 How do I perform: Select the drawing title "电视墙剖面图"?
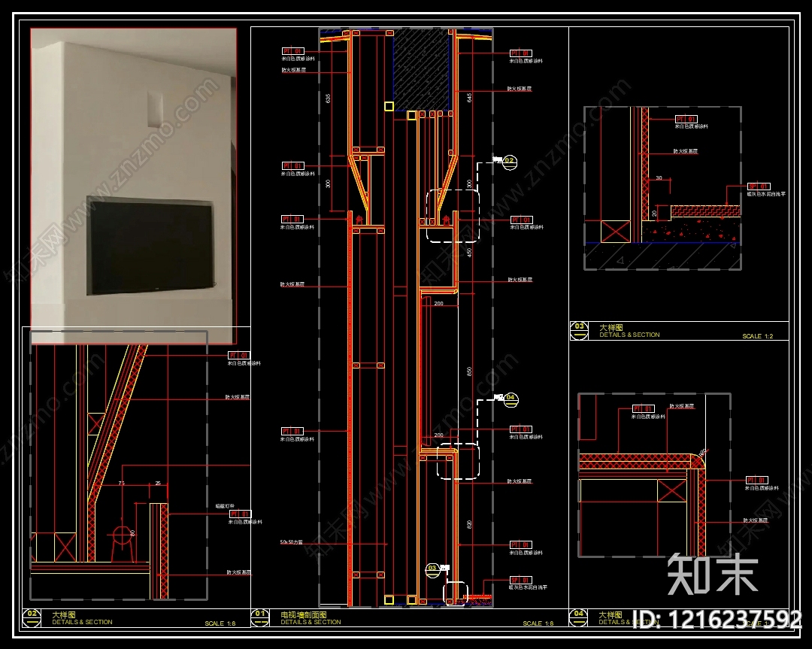pos(304,614)
